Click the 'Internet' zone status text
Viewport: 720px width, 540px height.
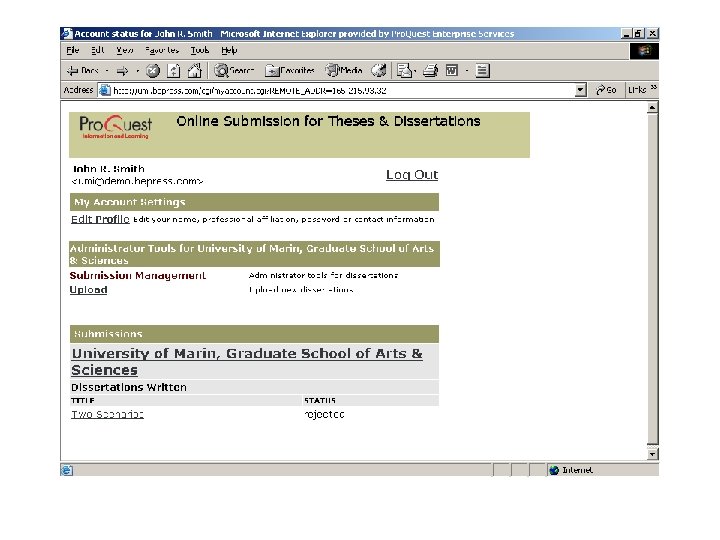pos(577,470)
